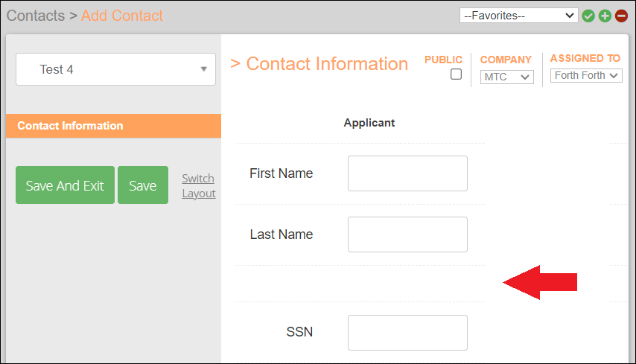This screenshot has height=364, width=636.
Task: Focus the SSN input field
Action: tap(407, 333)
